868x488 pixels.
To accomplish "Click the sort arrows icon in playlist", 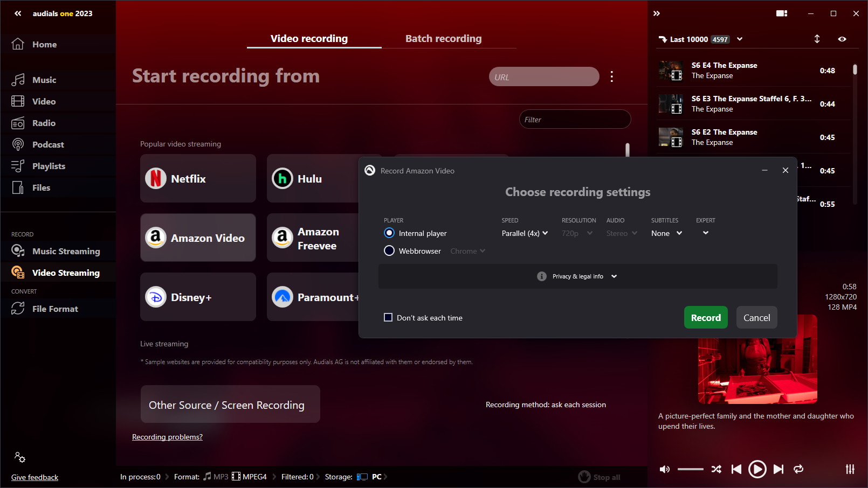I will [817, 39].
